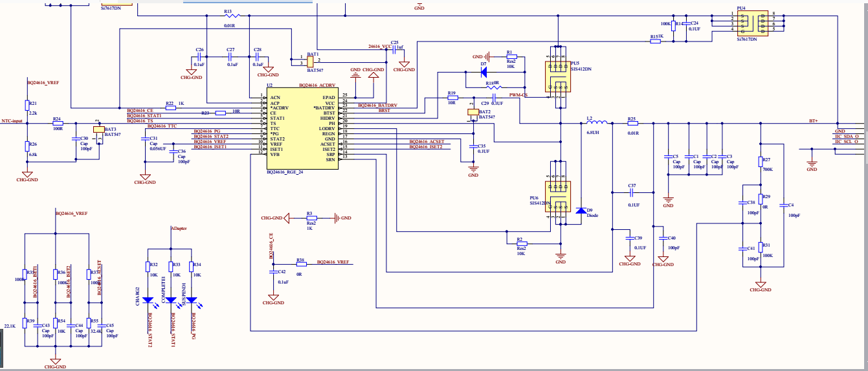Click the BQ24616_BATDRV net label
Image resolution: width=868 pixels, height=371 pixels.
[x=377, y=105]
